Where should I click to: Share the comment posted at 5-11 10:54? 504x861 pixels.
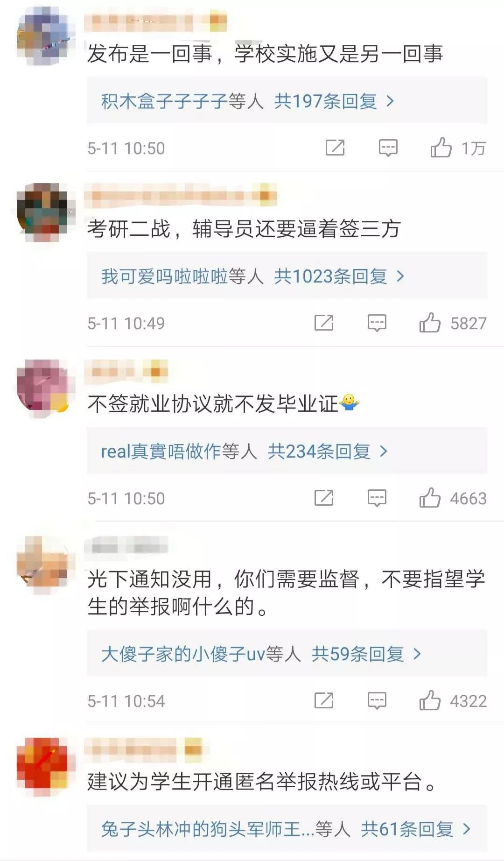pyautogui.click(x=324, y=700)
